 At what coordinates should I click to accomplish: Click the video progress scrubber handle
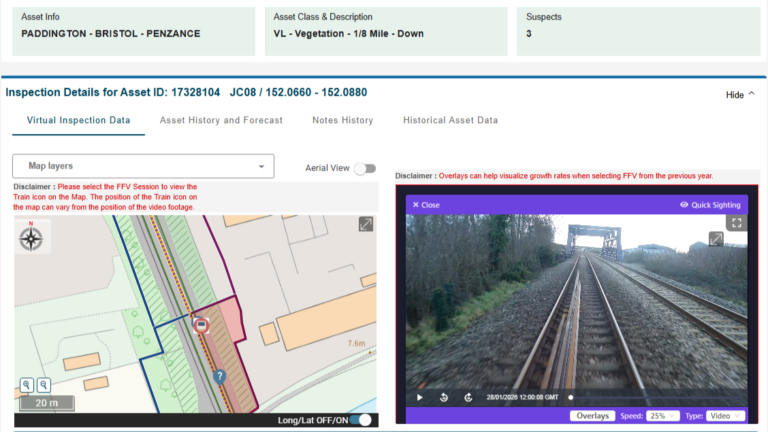(x=571, y=397)
